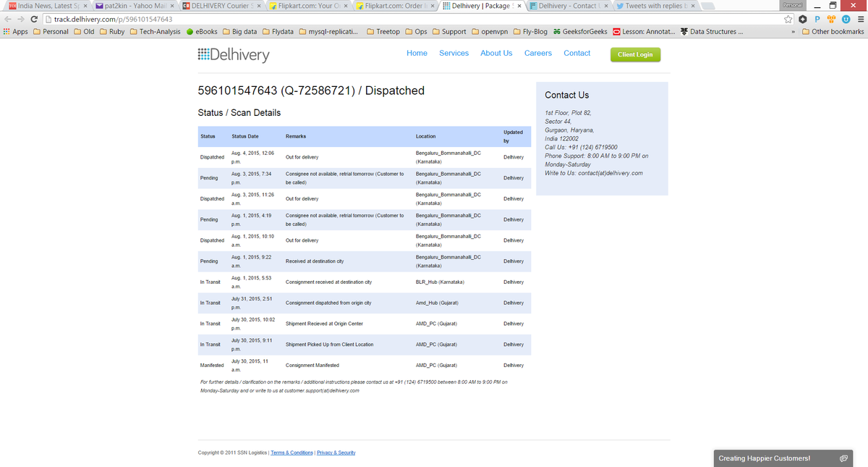Close the Flipkart.com: Your tab

[x=346, y=6]
